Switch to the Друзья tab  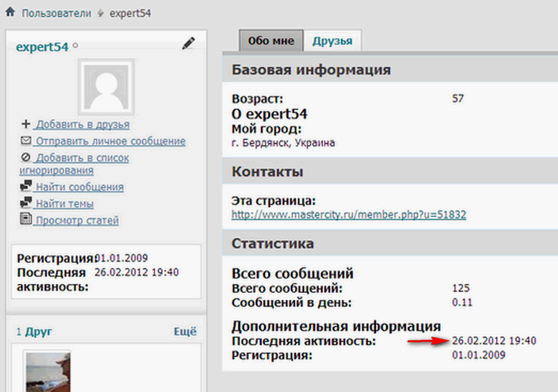333,41
